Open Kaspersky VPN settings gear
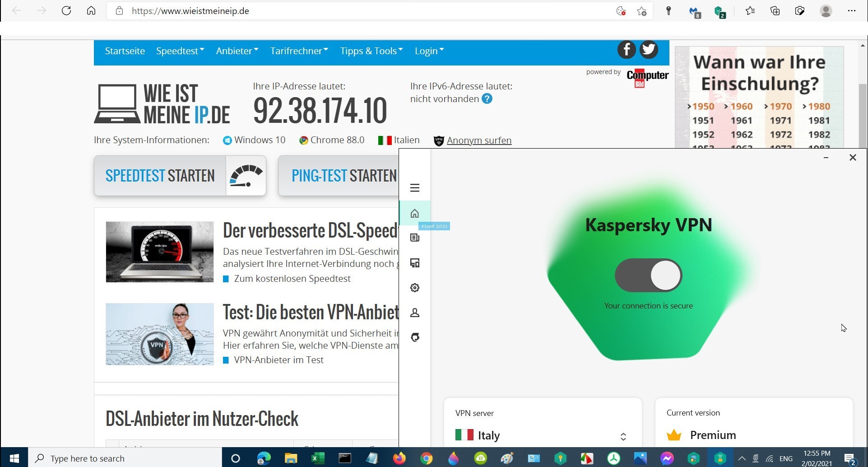 click(x=415, y=288)
